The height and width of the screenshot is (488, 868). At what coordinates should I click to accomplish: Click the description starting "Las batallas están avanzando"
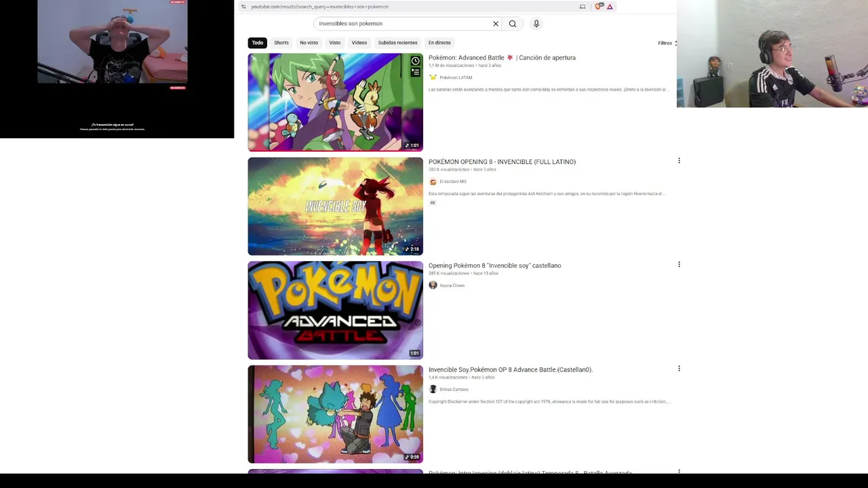click(x=549, y=89)
